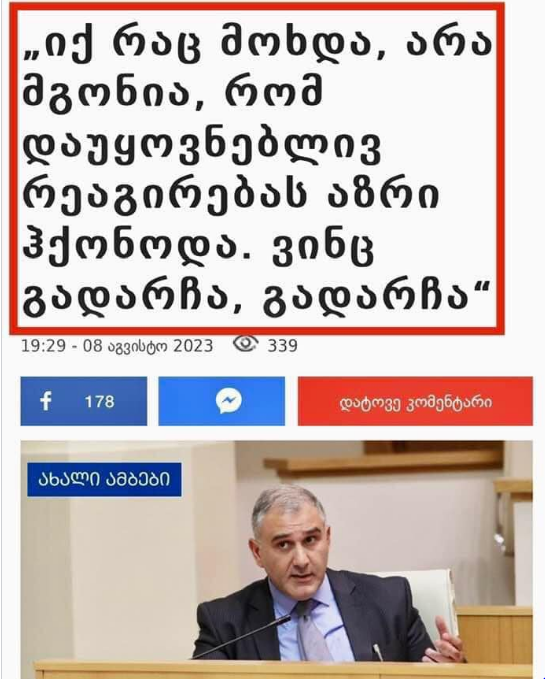Click the red "დატოვე კომენტარი" comment button
Viewport: 545px width, 679px height.
click(415, 401)
